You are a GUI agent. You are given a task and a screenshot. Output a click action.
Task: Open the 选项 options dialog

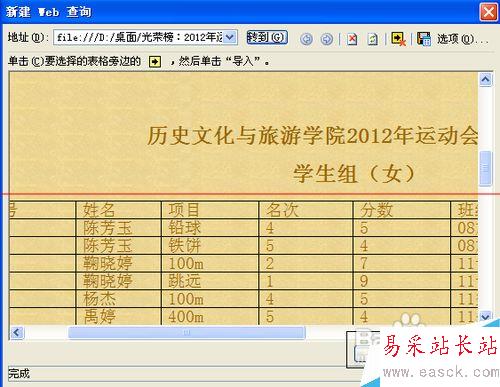(462, 39)
